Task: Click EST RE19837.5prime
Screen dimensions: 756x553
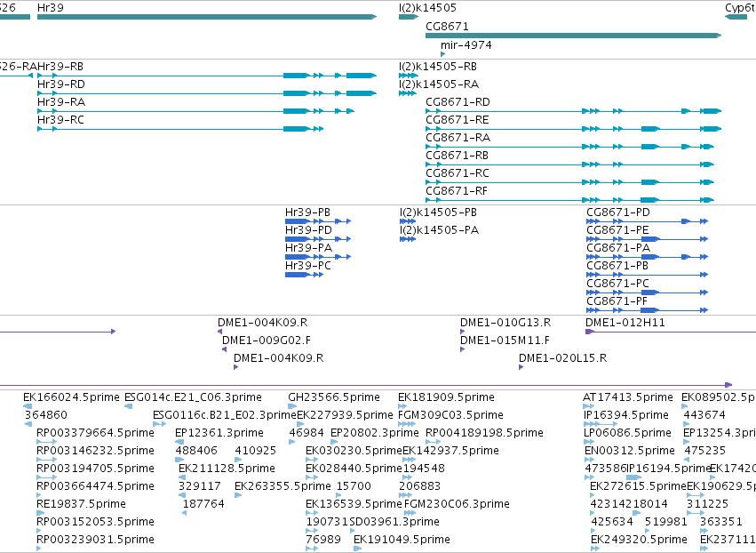Action: pos(81,505)
